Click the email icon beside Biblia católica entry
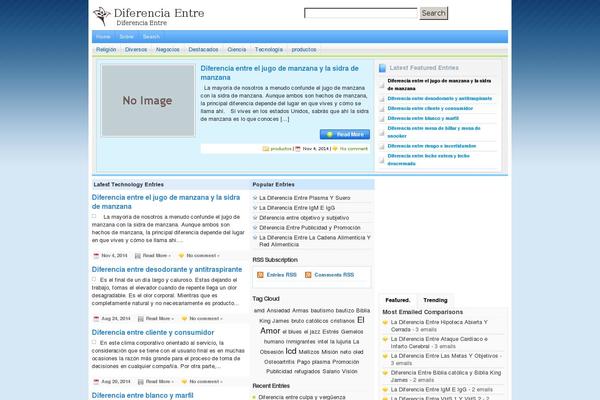 click(385, 373)
